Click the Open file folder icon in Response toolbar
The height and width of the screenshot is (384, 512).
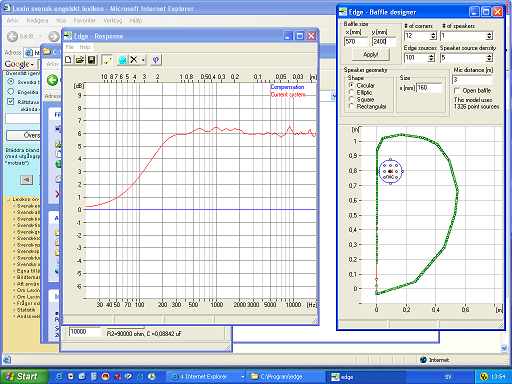[x=80, y=60]
